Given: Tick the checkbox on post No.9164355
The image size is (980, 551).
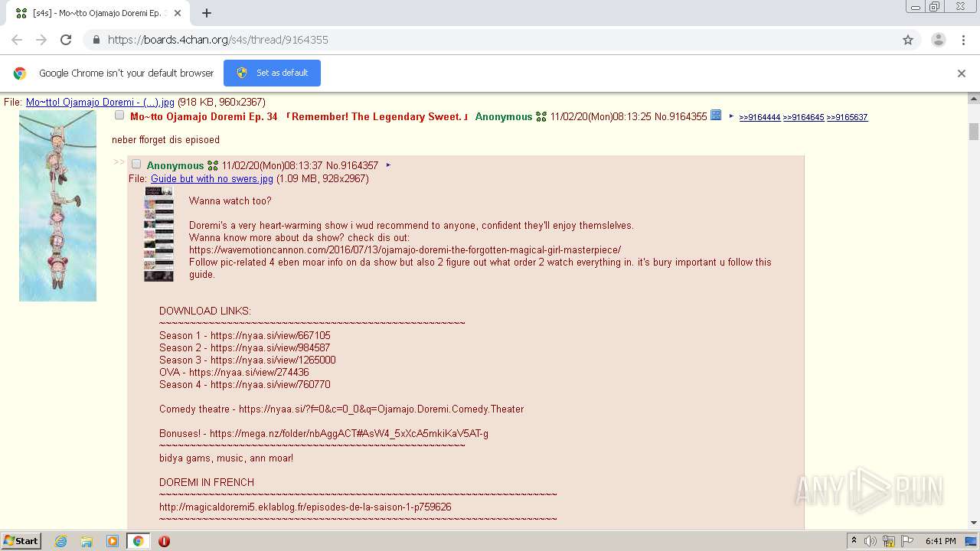Looking at the screenshot, I should tap(119, 116).
